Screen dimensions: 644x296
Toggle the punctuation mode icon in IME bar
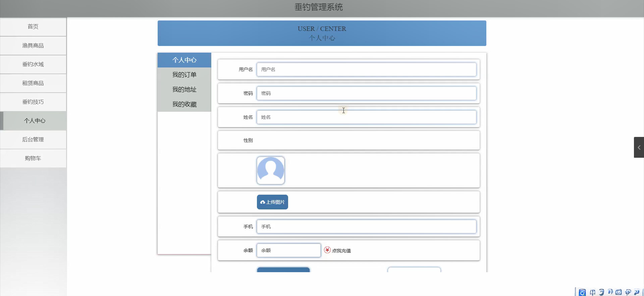coord(610,292)
